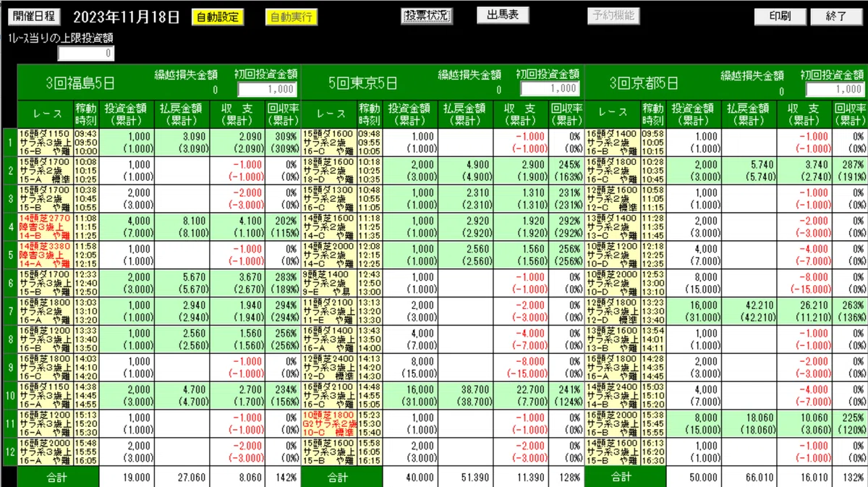Click Fukushima total balance 8,060
868x487 pixels.
point(250,478)
